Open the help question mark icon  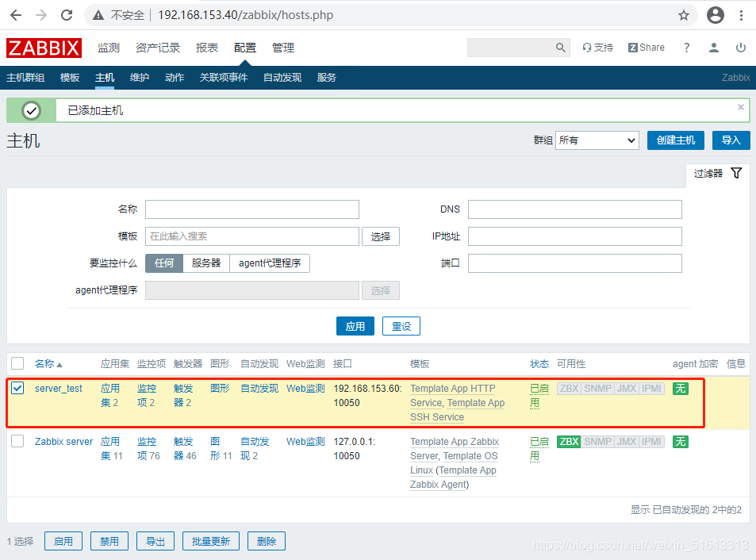[x=686, y=48]
